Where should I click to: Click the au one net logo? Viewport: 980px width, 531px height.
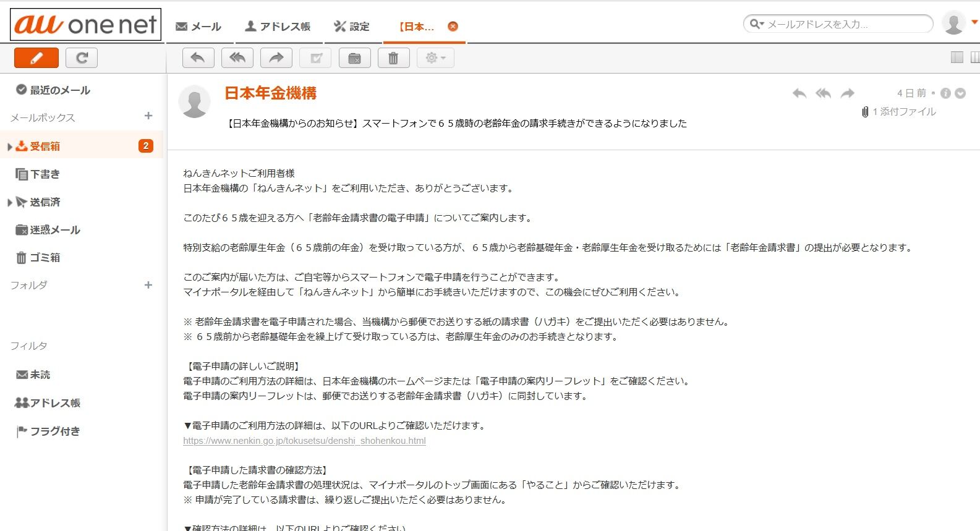pos(85,24)
